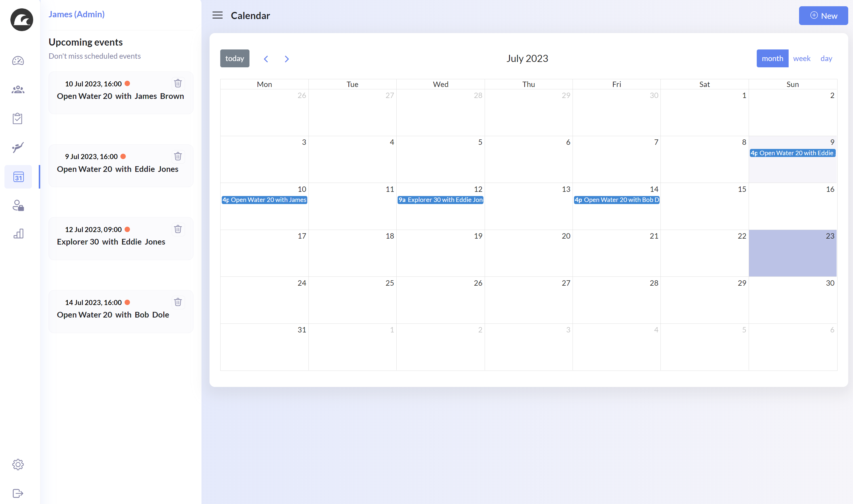Switch to week view
Image resolution: width=853 pixels, height=504 pixels.
[801, 58]
